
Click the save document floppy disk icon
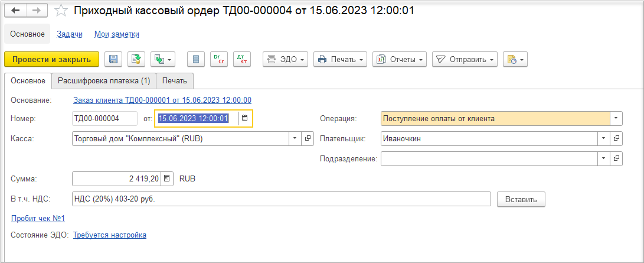click(x=113, y=59)
